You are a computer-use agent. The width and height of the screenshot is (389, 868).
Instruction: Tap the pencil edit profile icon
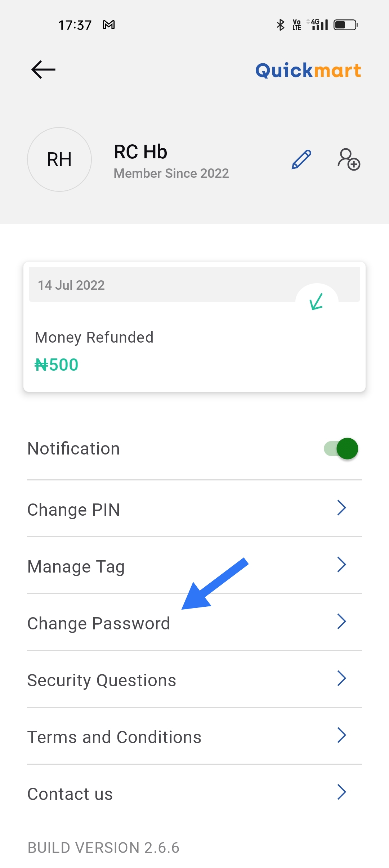click(301, 159)
